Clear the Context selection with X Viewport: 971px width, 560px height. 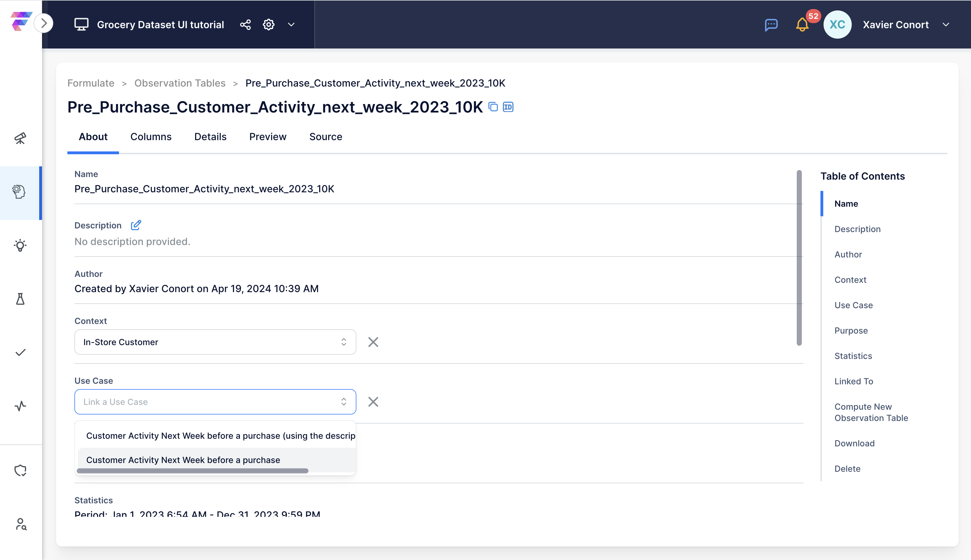click(x=373, y=342)
